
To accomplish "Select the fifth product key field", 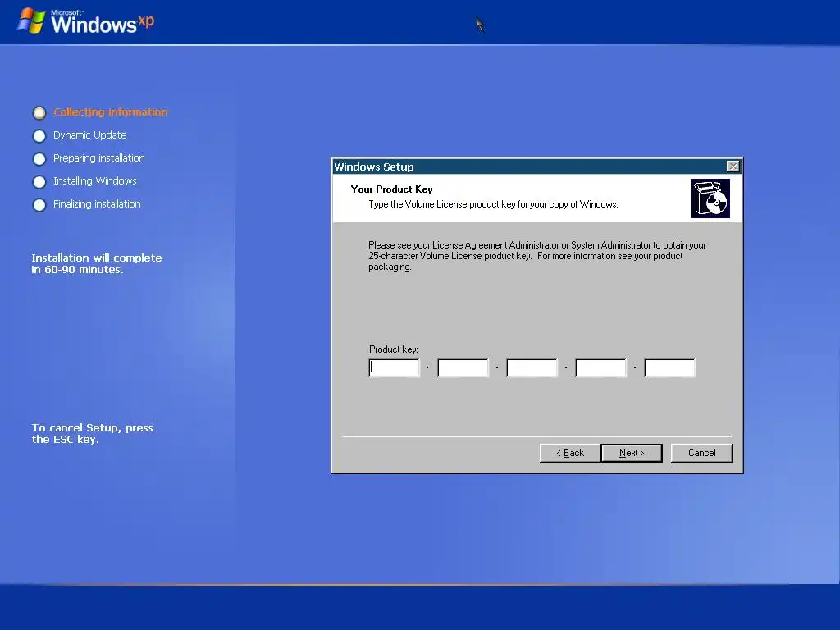I will point(669,368).
